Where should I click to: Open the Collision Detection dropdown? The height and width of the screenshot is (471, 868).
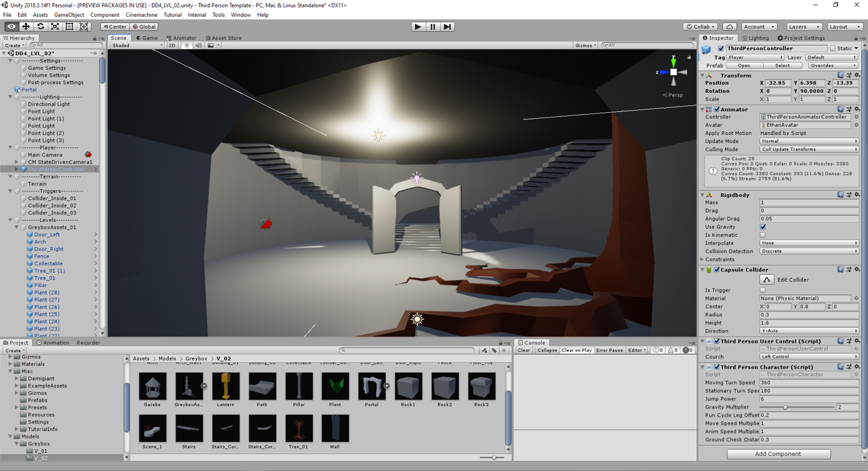[x=808, y=251]
